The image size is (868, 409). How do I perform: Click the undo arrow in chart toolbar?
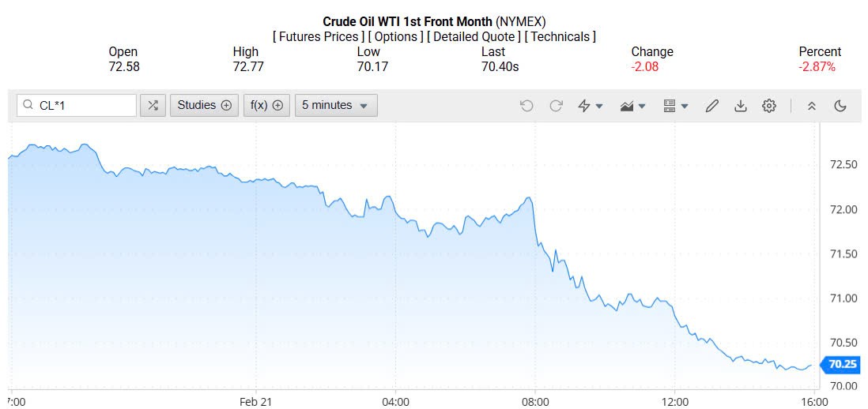click(526, 106)
